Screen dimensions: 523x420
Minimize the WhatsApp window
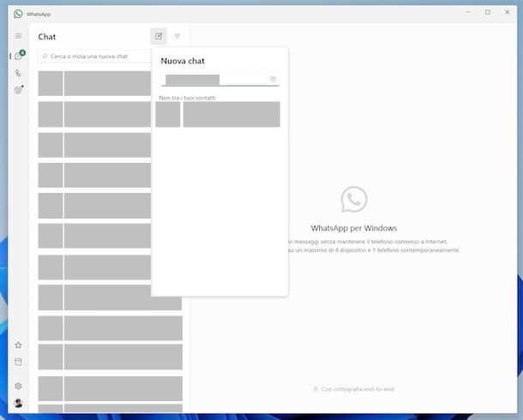(x=469, y=12)
